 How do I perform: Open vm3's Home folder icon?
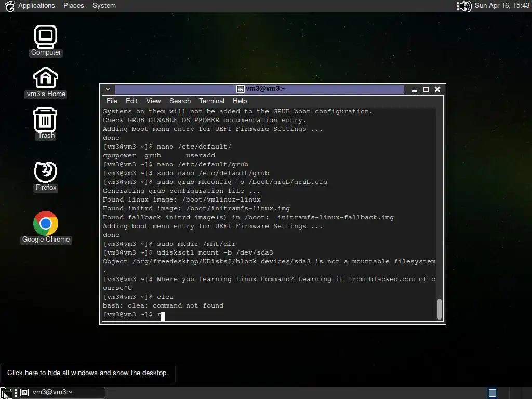pyautogui.click(x=46, y=82)
